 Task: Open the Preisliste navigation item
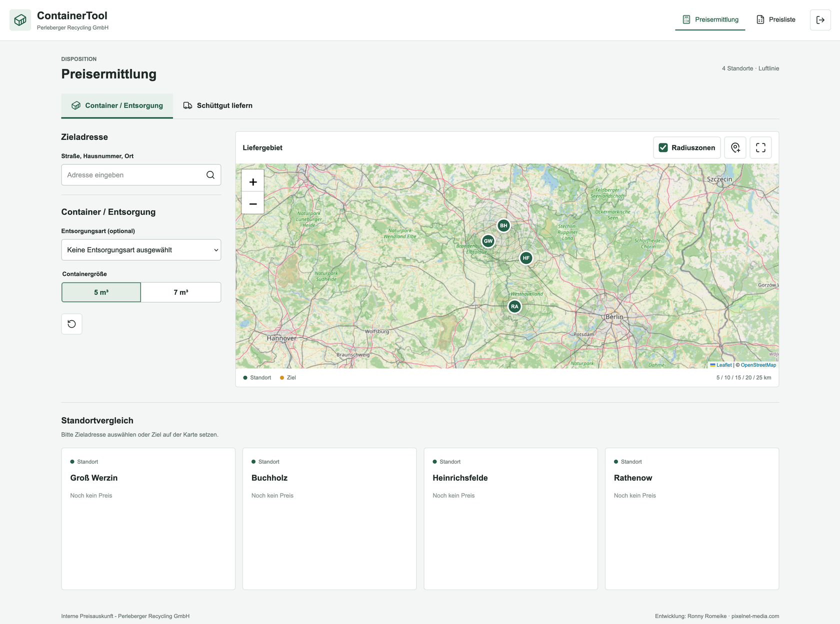(x=776, y=19)
